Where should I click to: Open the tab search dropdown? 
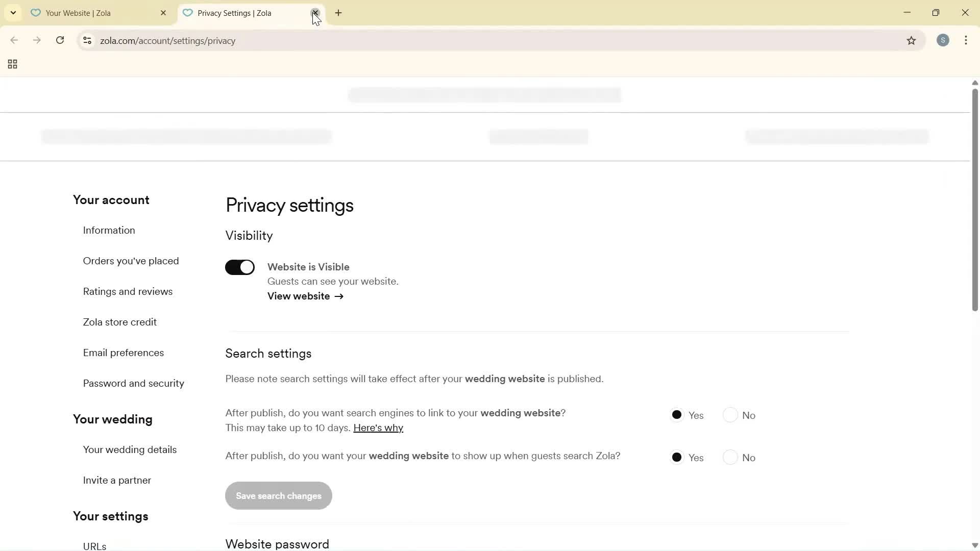coord(13,12)
